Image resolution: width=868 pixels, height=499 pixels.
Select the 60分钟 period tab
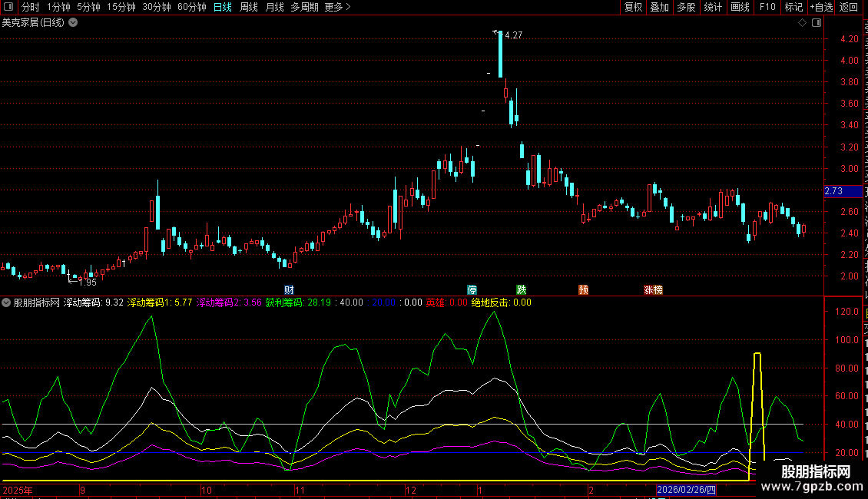(191, 8)
